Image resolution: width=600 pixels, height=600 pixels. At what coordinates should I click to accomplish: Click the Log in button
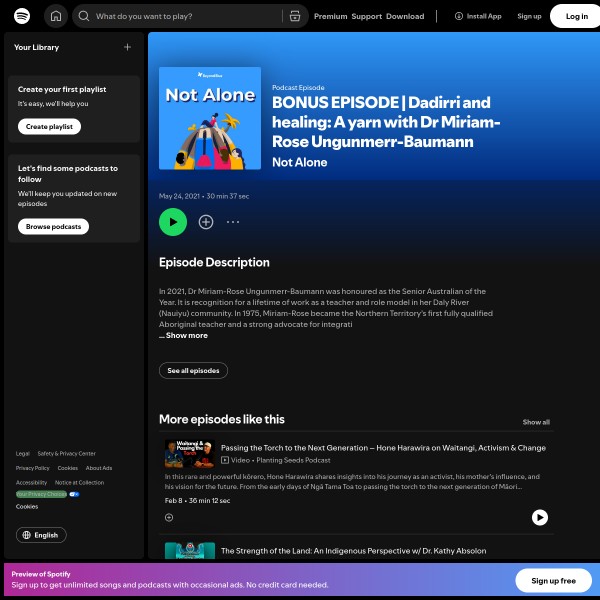(576, 16)
